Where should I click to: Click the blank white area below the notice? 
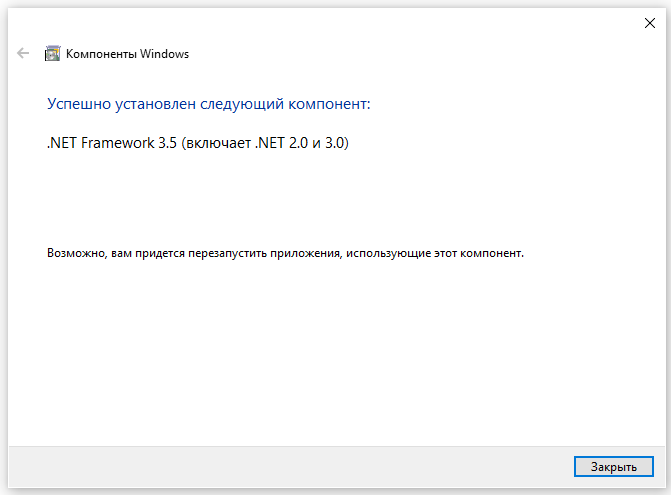tap(336, 353)
